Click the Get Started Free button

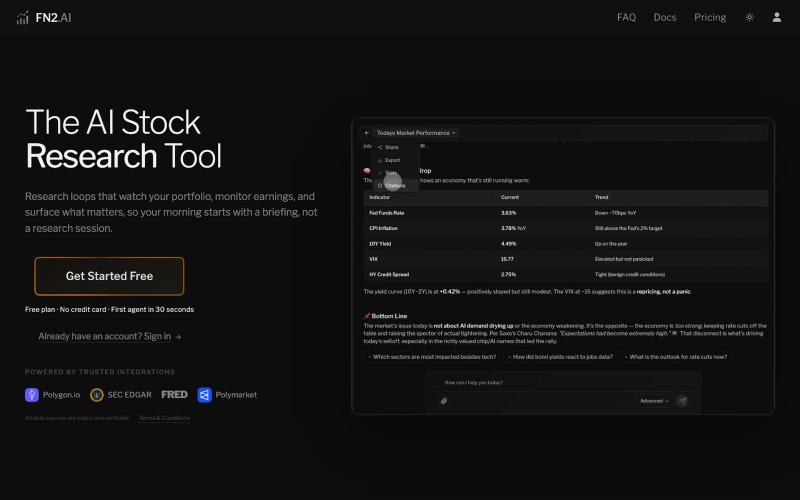pyautogui.click(x=109, y=276)
